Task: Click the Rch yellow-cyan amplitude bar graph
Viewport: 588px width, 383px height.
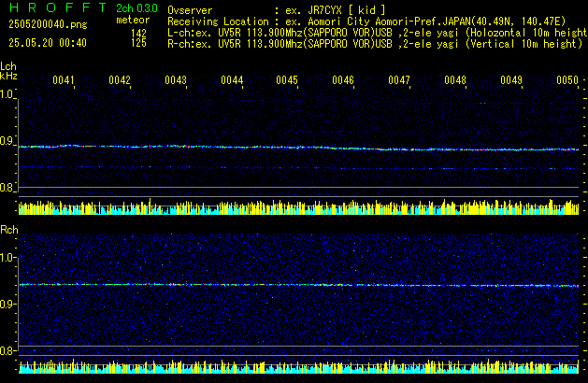Action: [299, 366]
